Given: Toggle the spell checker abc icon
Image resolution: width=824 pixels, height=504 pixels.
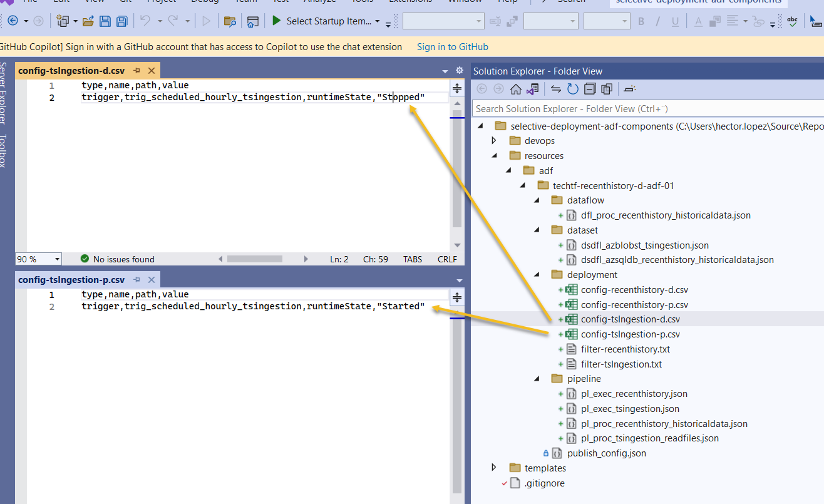Looking at the screenshot, I should coord(791,21).
